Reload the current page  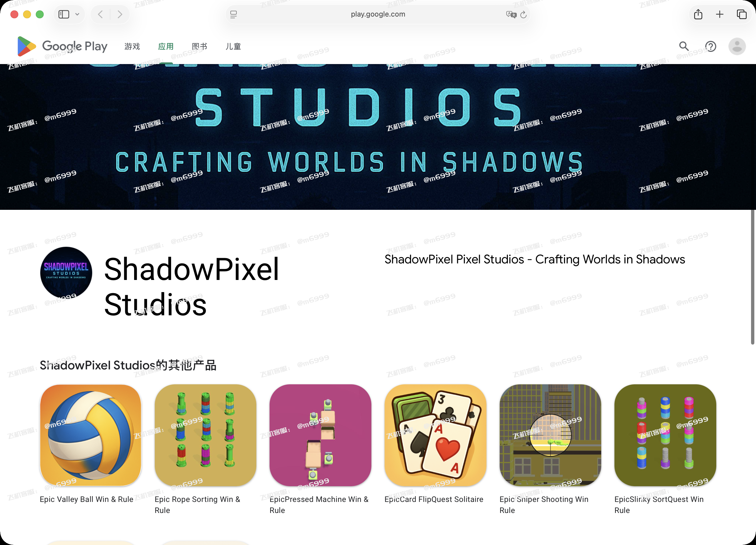[x=523, y=14]
